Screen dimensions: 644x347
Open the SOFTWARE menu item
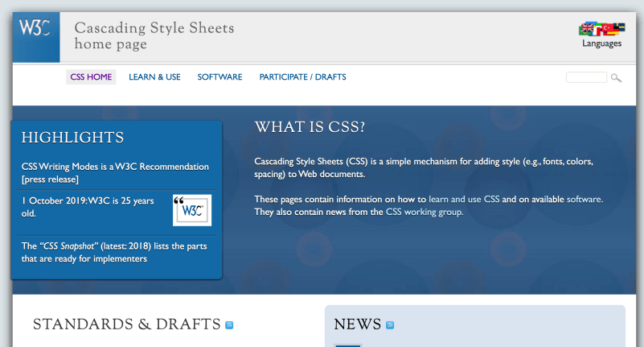click(219, 76)
